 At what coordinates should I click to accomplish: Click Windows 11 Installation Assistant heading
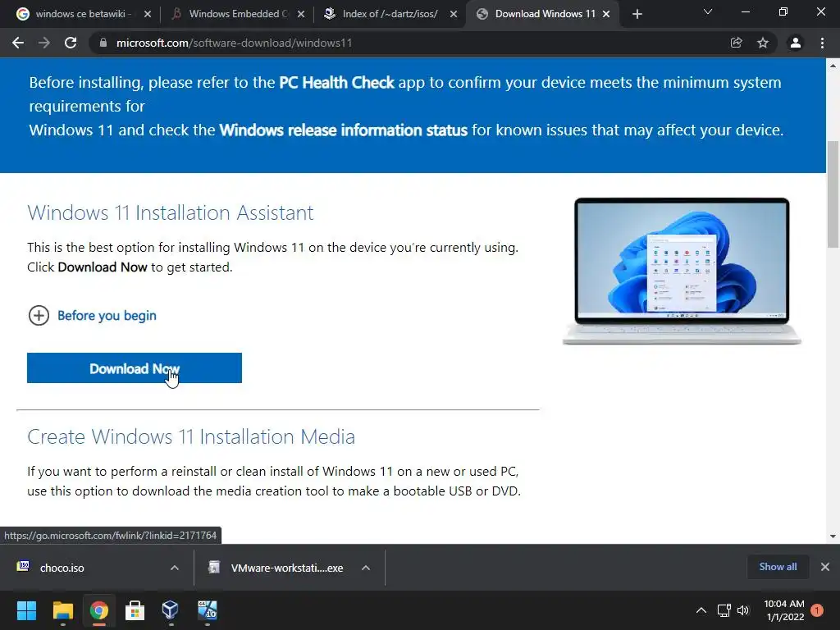tap(171, 212)
